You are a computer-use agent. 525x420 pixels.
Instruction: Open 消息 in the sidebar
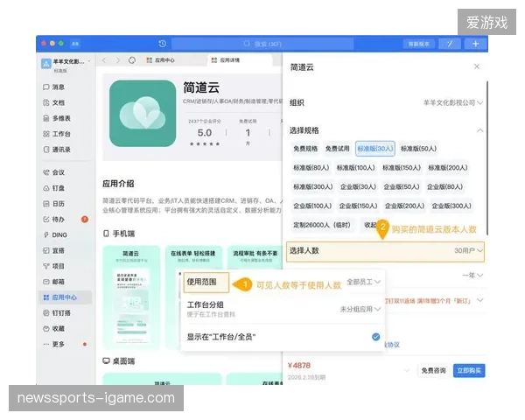(x=54, y=87)
